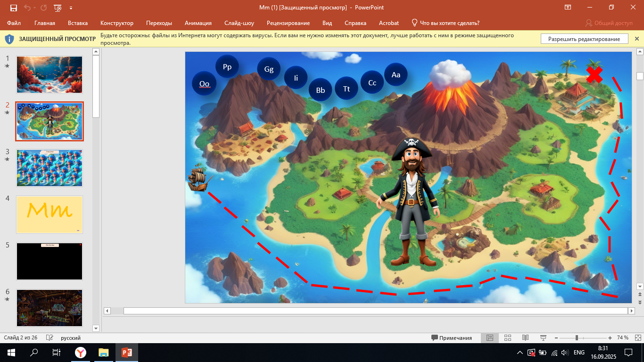Expand the Undo history dropdown arrow
The image size is (644, 362).
coord(34,8)
